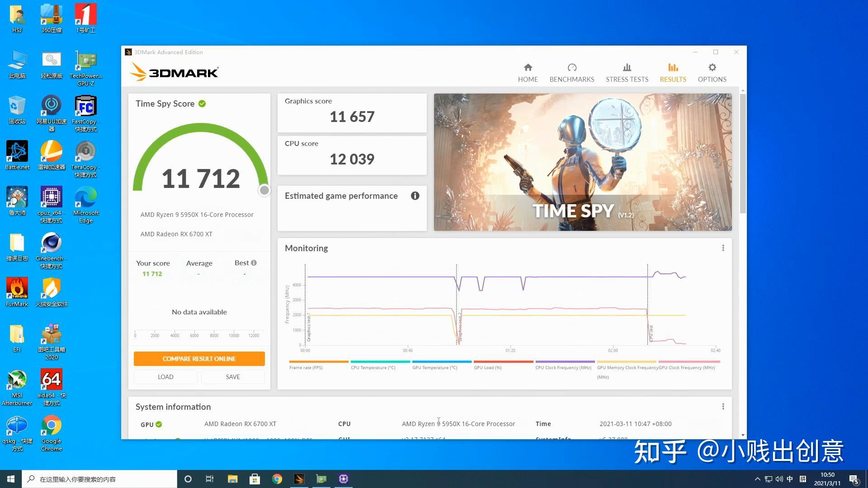Select the FurMark desktop icon

tap(17, 293)
